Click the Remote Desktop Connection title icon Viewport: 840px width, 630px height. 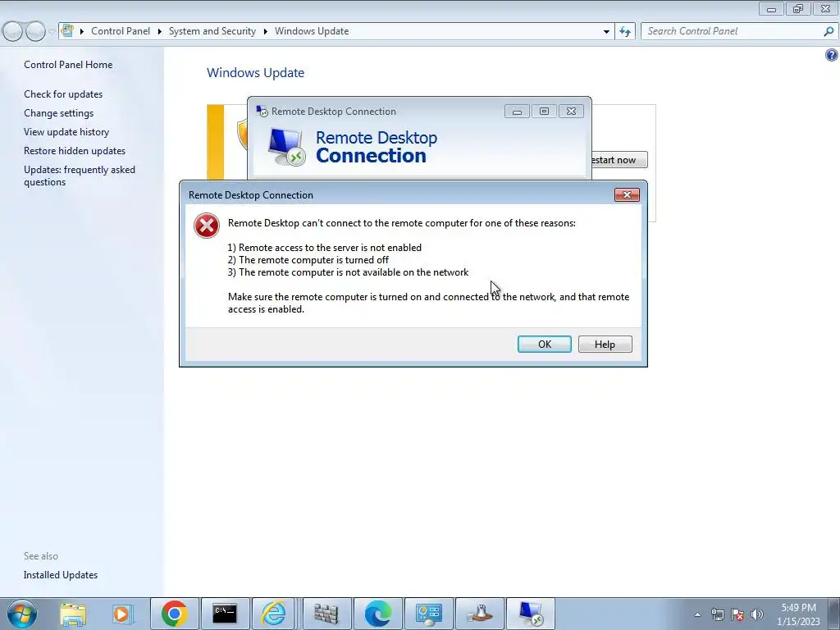[x=262, y=111]
